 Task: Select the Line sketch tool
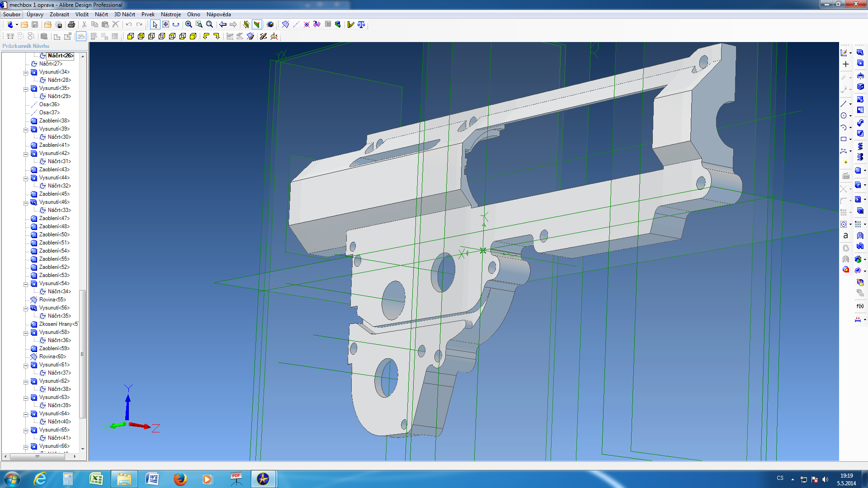pos(844,104)
